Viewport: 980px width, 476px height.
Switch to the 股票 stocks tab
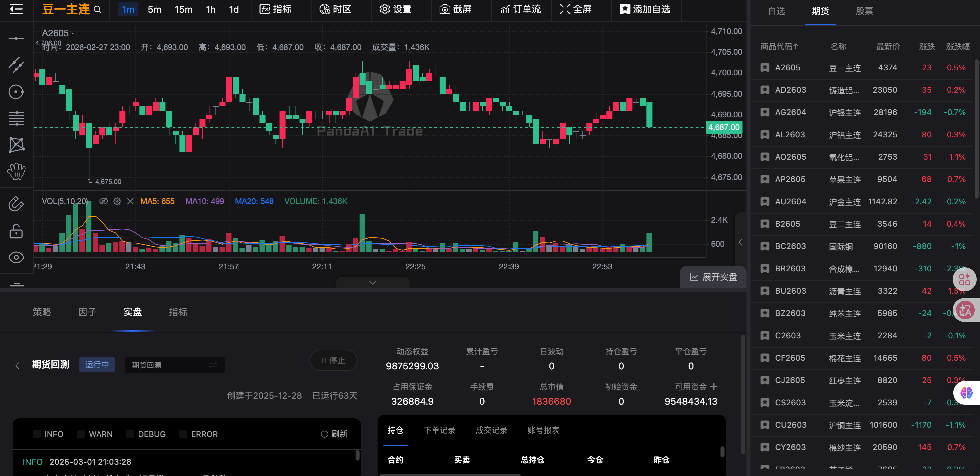(x=864, y=11)
